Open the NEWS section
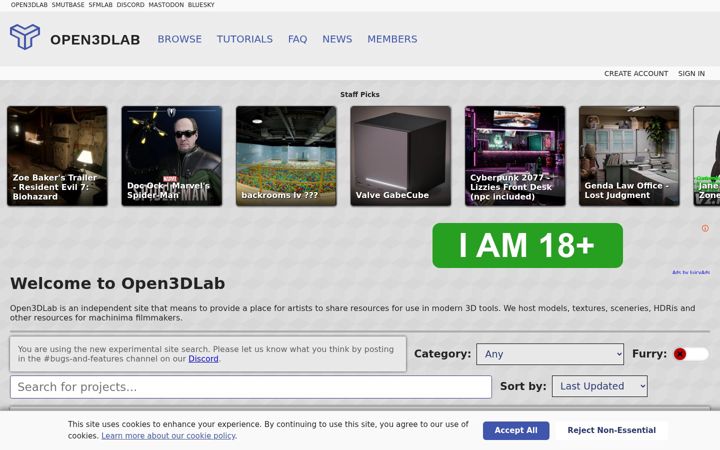This screenshot has height=450, width=720. [337, 39]
